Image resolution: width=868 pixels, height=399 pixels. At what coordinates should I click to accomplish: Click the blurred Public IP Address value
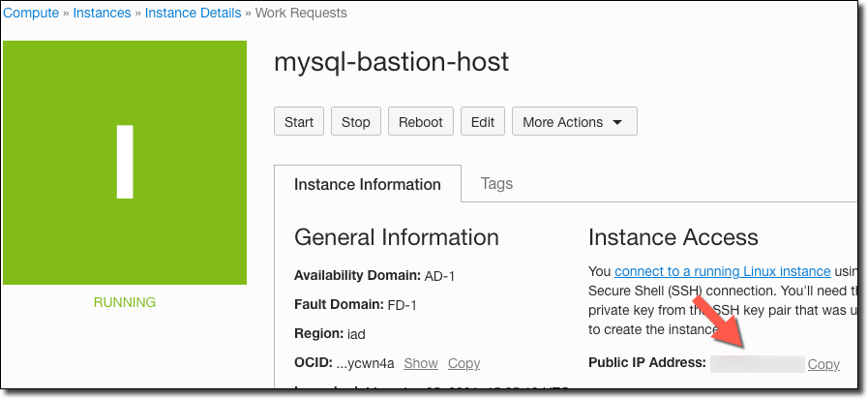(x=757, y=364)
